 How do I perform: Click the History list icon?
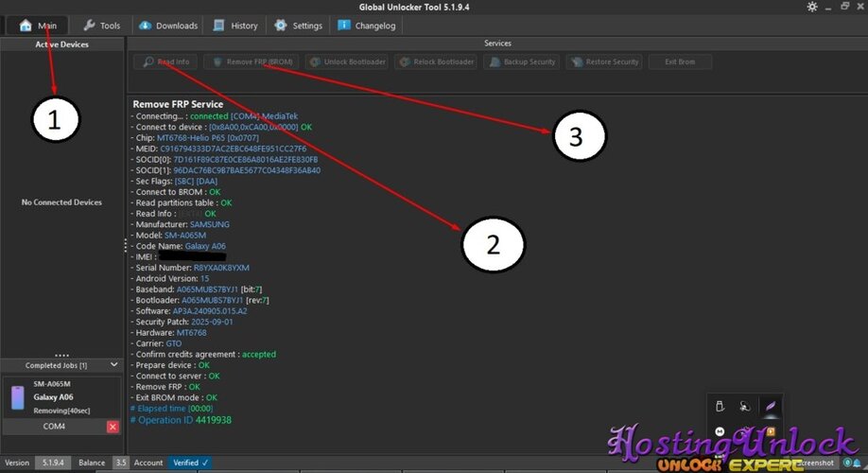tap(218, 26)
